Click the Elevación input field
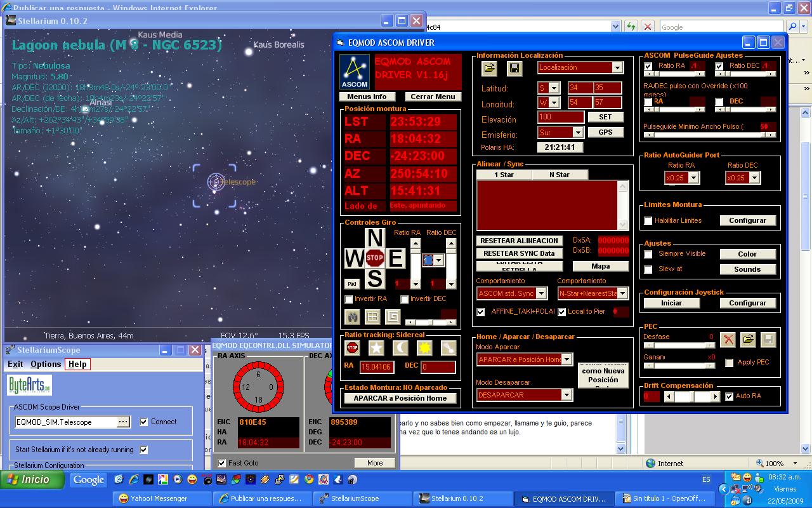This screenshot has width=812, height=508. pyautogui.click(x=560, y=117)
